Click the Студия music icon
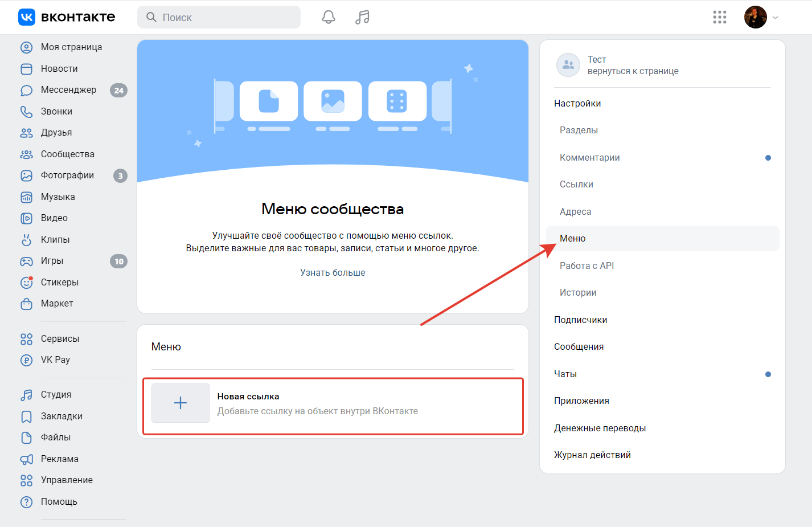Viewport: 812px width, 527px height. pos(27,395)
